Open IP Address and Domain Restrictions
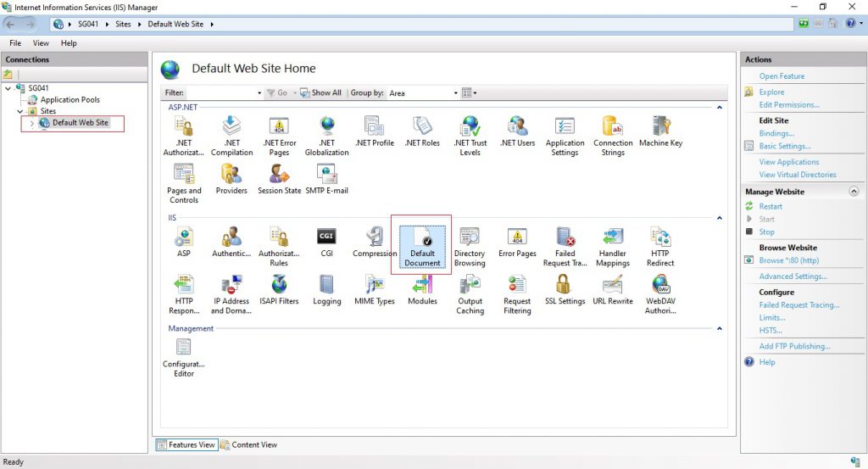Viewport: 868px width, 469px height. click(231, 294)
